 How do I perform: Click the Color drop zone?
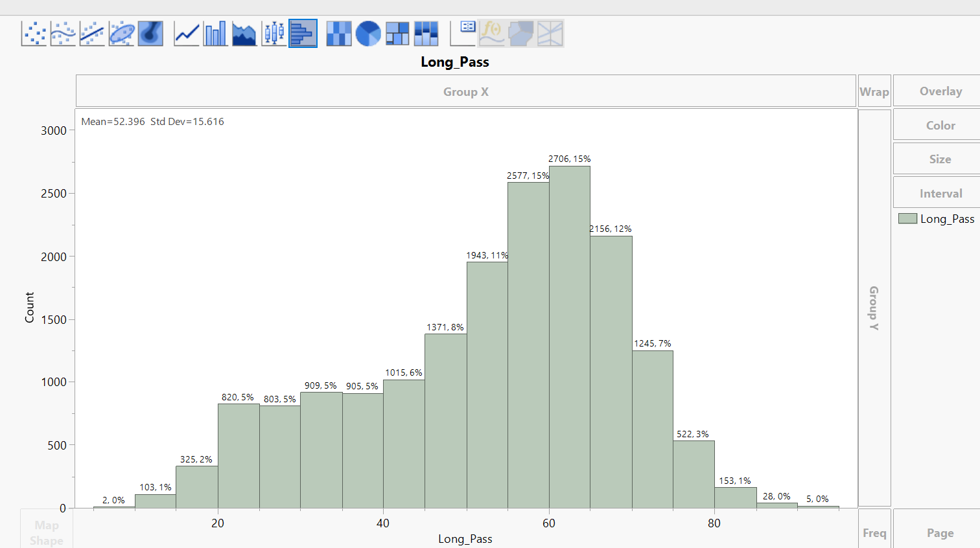coord(940,124)
